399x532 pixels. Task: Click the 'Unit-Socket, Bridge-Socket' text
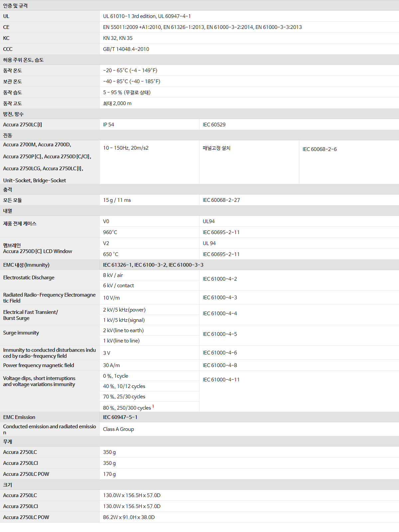pyautogui.click(x=35, y=180)
